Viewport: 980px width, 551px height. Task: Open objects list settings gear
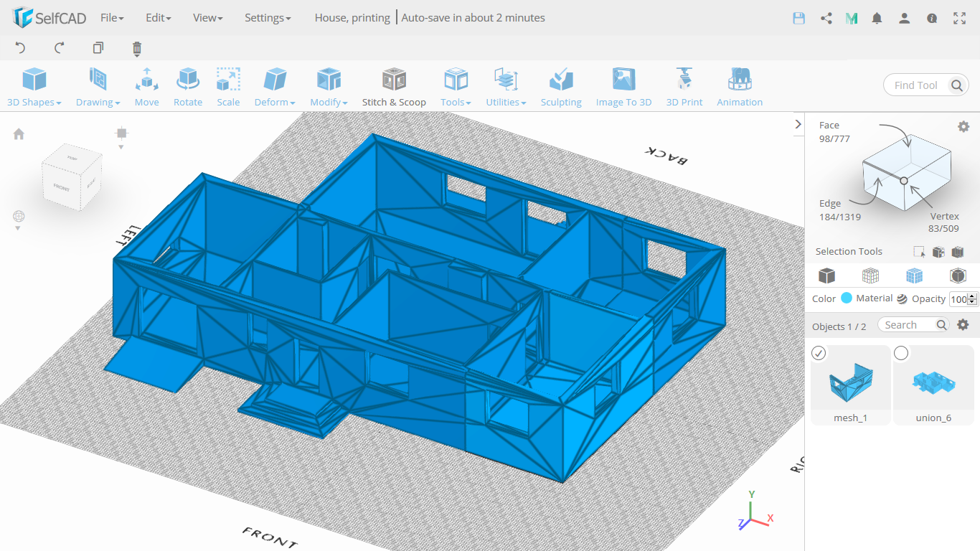coord(963,324)
